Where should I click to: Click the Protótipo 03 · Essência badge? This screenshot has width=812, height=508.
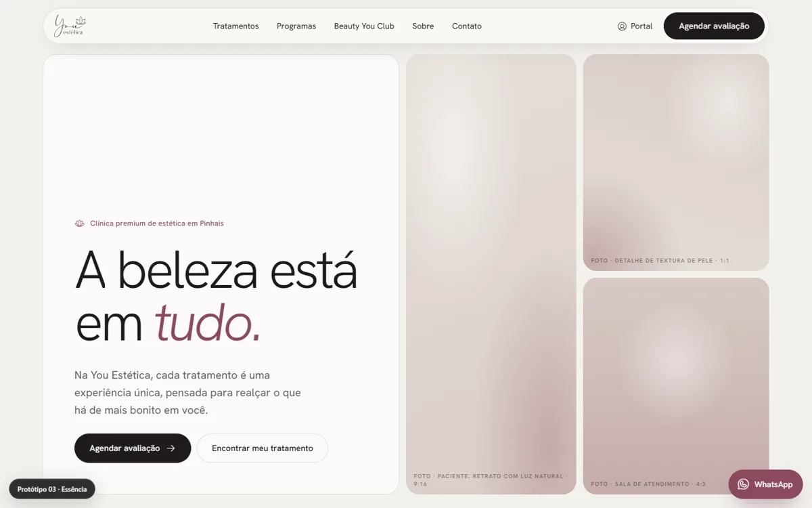pyautogui.click(x=52, y=489)
